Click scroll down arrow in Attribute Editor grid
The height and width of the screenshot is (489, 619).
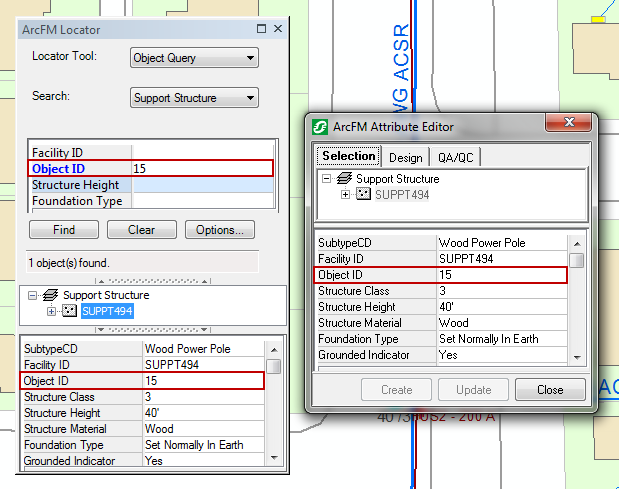(577, 357)
